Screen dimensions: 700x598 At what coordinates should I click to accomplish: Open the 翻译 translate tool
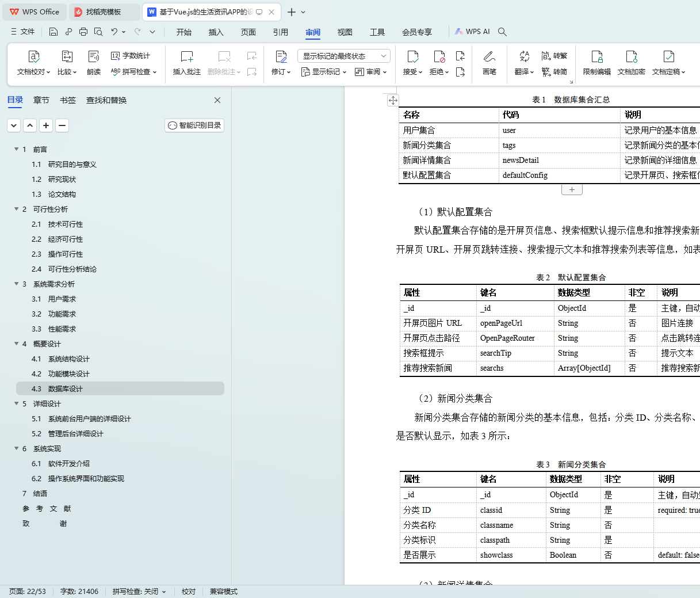pyautogui.click(x=525, y=63)
